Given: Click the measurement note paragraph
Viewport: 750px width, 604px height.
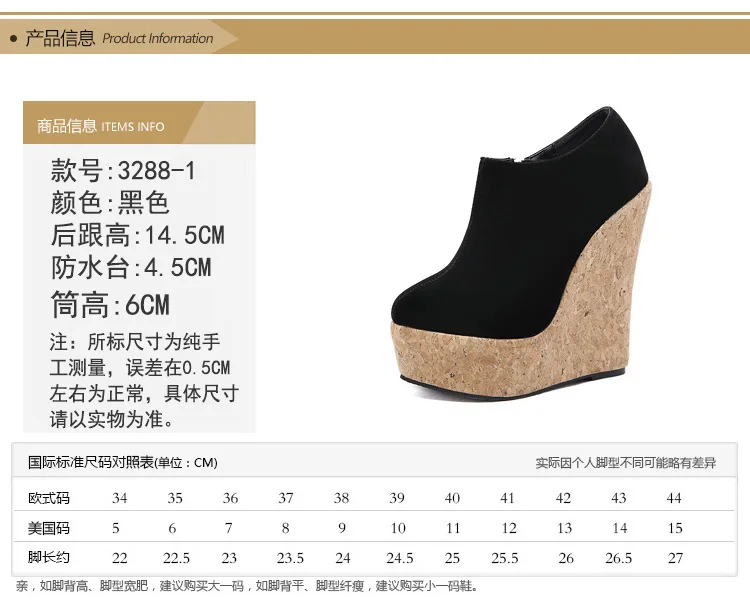Looking at the screenshot, I should (144, 381).
